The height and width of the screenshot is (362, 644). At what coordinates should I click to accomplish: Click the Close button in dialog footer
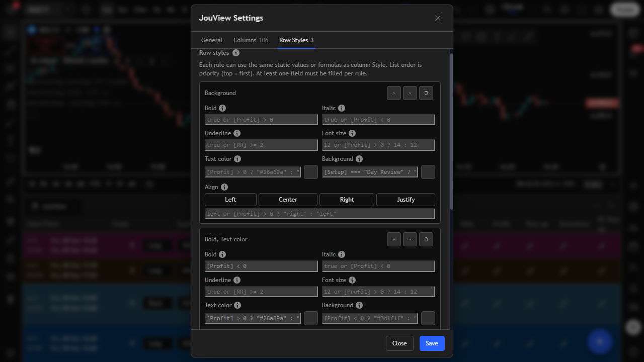pyautogui.click(x=399, y=343)
